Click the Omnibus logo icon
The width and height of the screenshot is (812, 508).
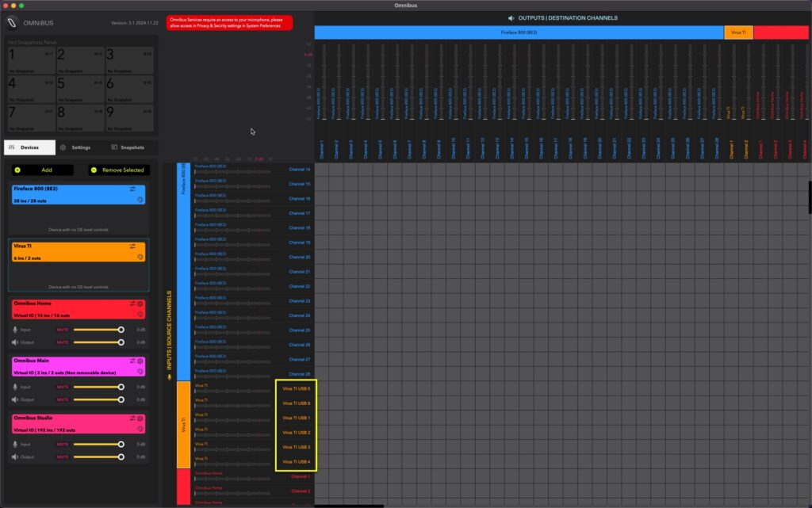[11, 22]
